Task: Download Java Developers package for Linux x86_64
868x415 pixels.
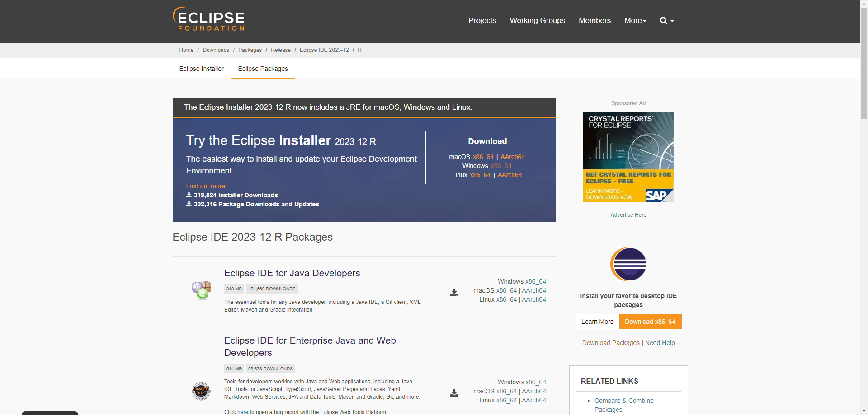Action: (507, 299)
